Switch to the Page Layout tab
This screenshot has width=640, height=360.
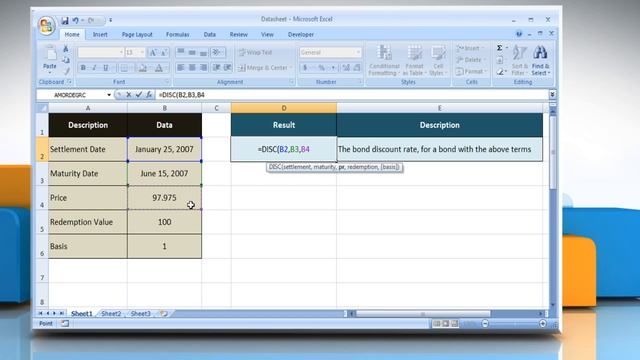(x=137, y=35)
